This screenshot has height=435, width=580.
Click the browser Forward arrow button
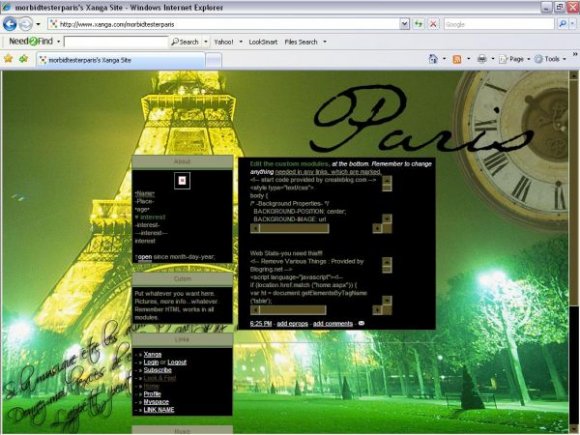(x=25, y=24)
